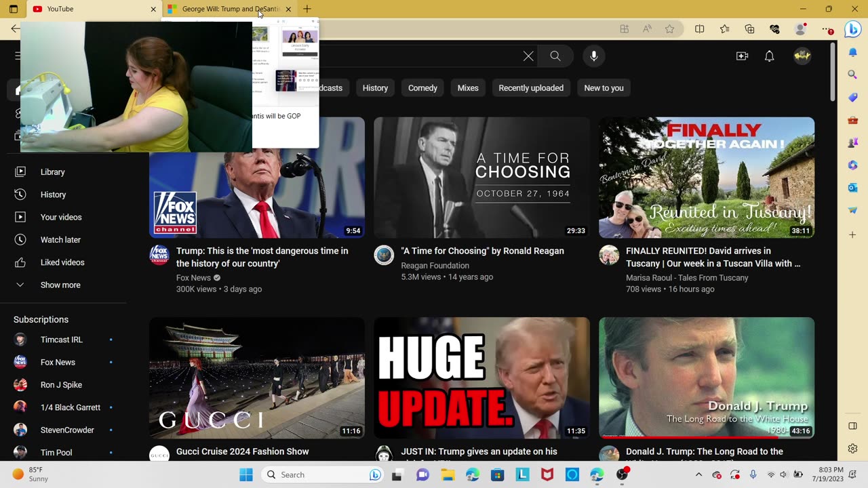868x488 pixels.
Task: Open the Reagan Foundation channel name
Action: tap(435, 266)
